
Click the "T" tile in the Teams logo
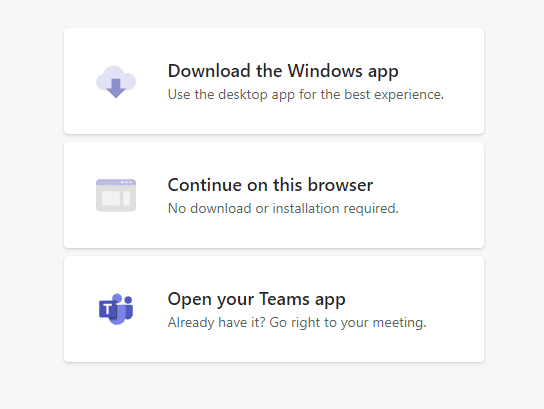pyautogui.click(x=108, y=309)
